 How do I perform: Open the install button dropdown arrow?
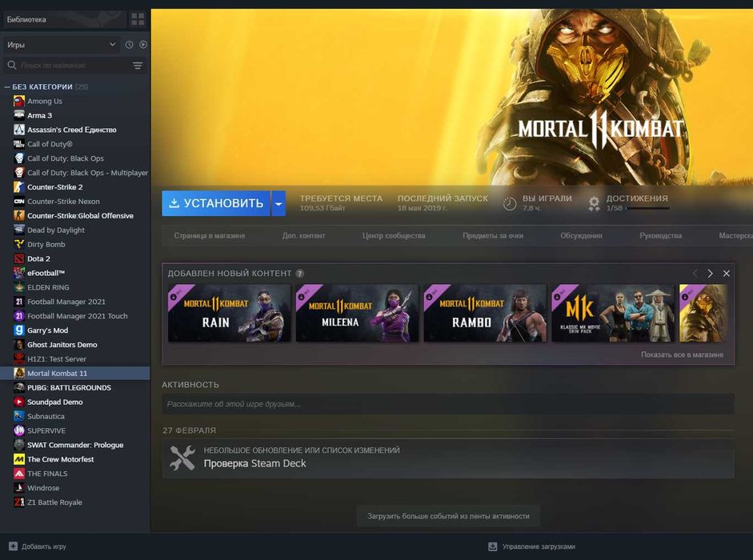pyautogui.click(x=278, y=203)
